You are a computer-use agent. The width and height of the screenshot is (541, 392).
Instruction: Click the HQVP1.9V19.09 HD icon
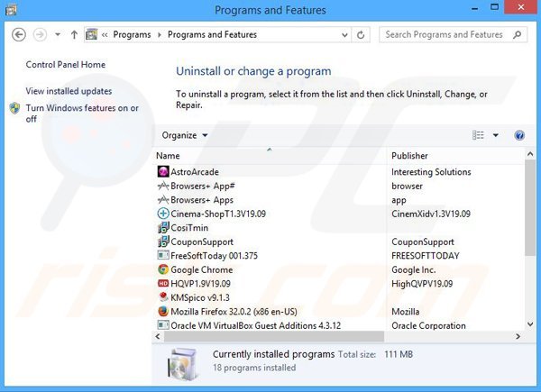pyautogui.click(x=163, y=283)
